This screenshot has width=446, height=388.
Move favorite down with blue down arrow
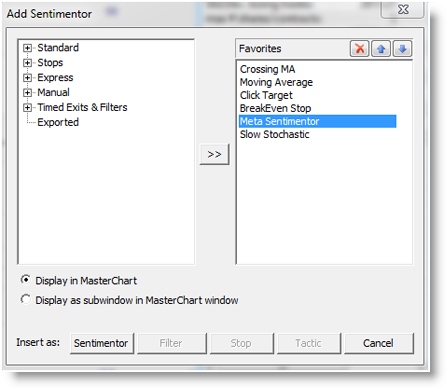pos(402,49)
